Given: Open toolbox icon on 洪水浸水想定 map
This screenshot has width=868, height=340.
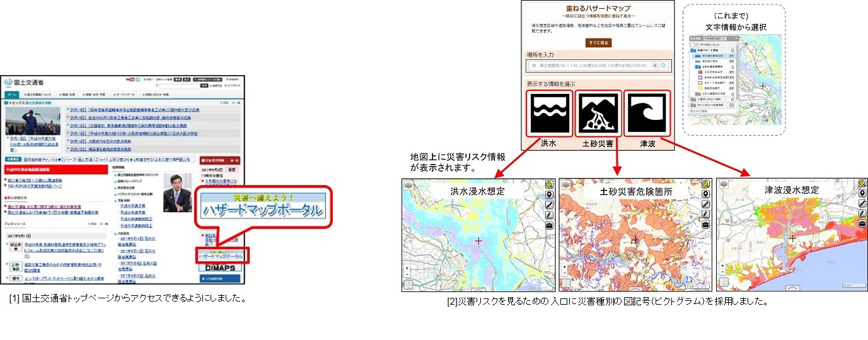Looking at the screenshot, I should [550, 225].
